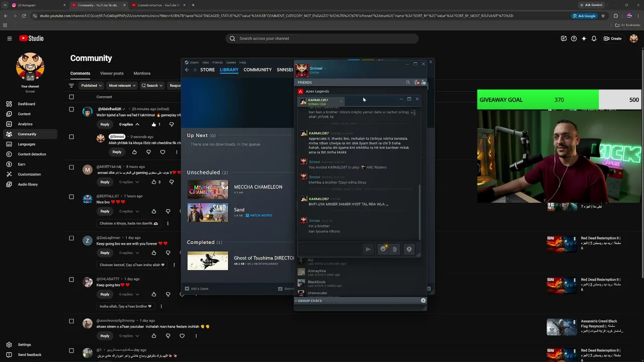Open PATCH NOTES for Sand
The width and height of the screenshot is (644, 362).
[259, 215]
